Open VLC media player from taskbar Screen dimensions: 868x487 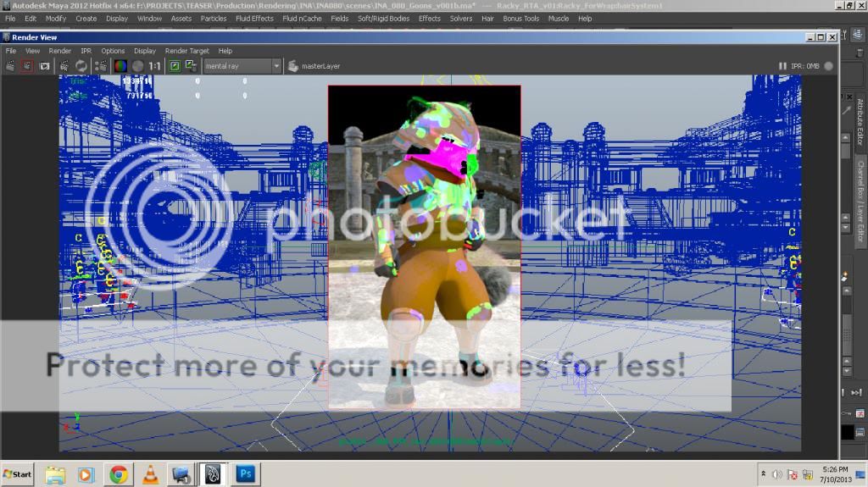click(x=150, y=474)
